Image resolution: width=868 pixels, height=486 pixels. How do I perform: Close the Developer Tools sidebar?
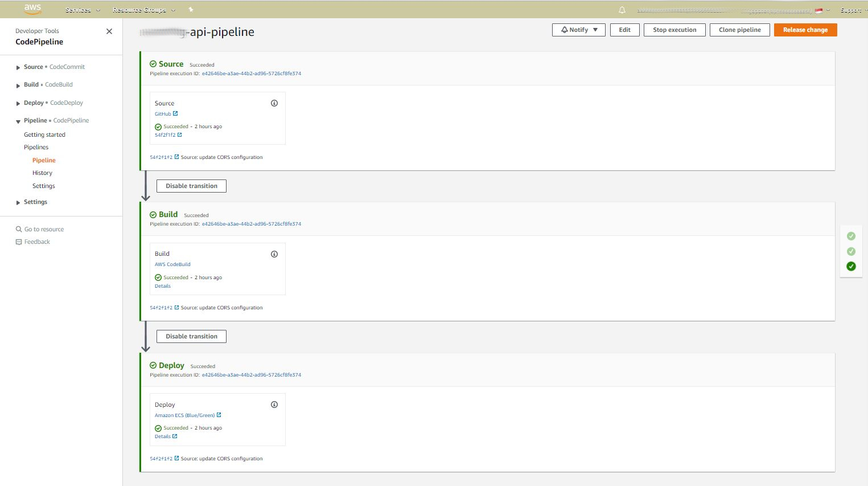click(x=109, y=31)
